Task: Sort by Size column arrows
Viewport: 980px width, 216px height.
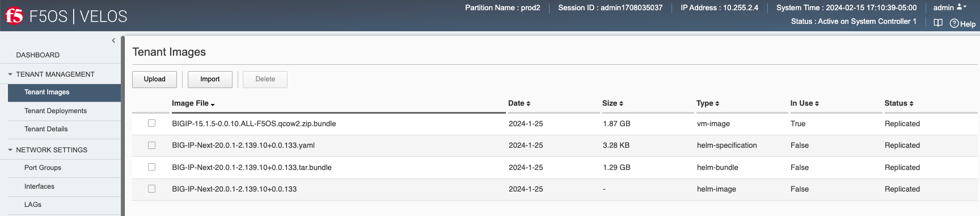Action: pos(621,103)
